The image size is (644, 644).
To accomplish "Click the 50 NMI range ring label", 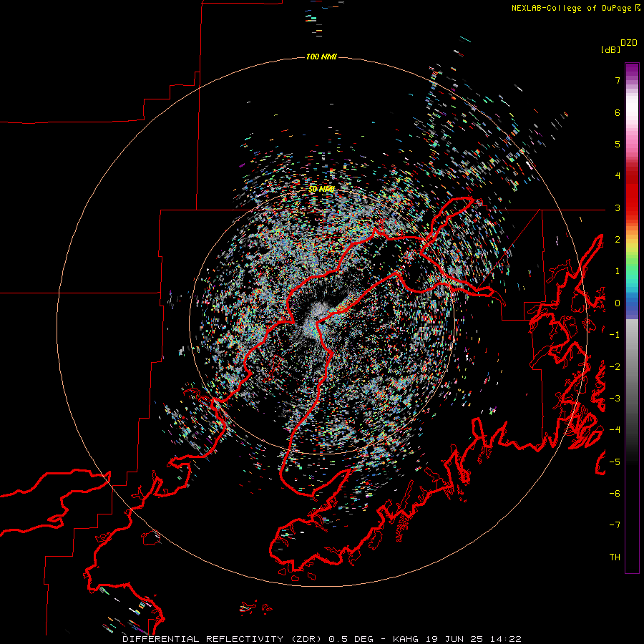I will click(321, 189).
